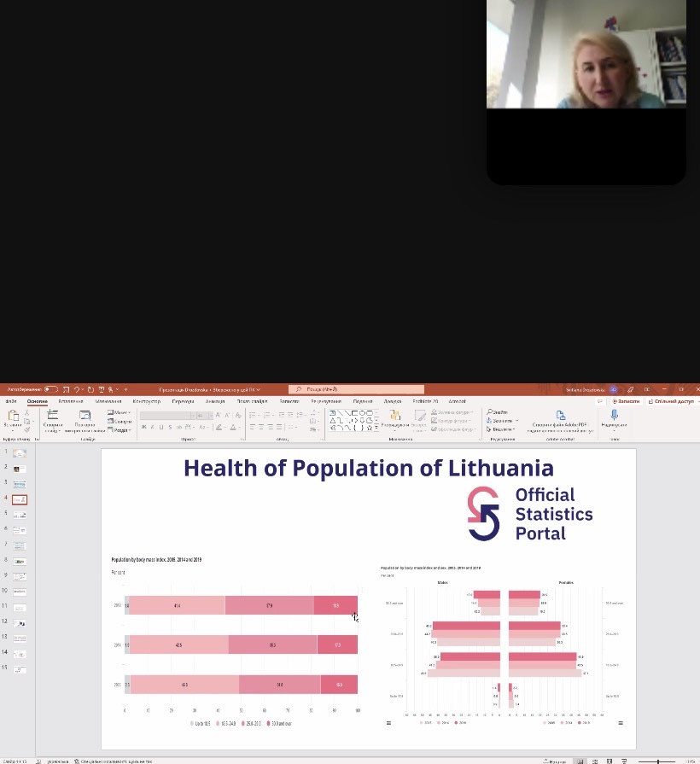Switch to the Insert ribbon tab

click(x=71, y=400)
